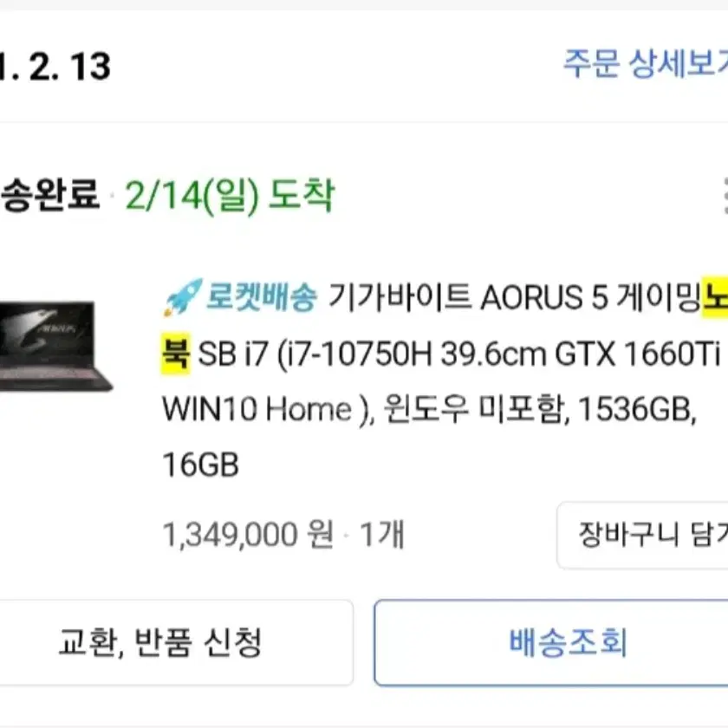Add item with 장바구니 담기 button
The height and width of the screenshot is (728, 728).
pyautogui.click(x=642, y=535)
